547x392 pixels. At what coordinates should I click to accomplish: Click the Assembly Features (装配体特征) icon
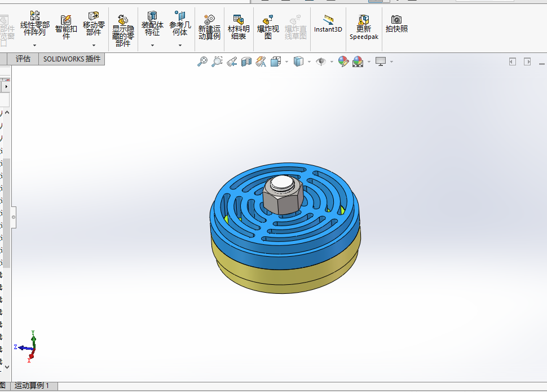click(152, 16)
